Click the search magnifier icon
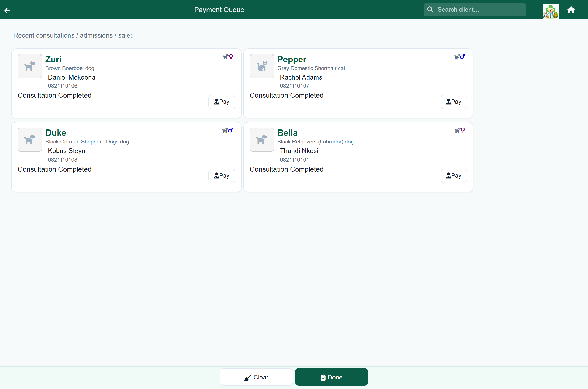Viewport: 588px width, 389px height. point(430,10)
